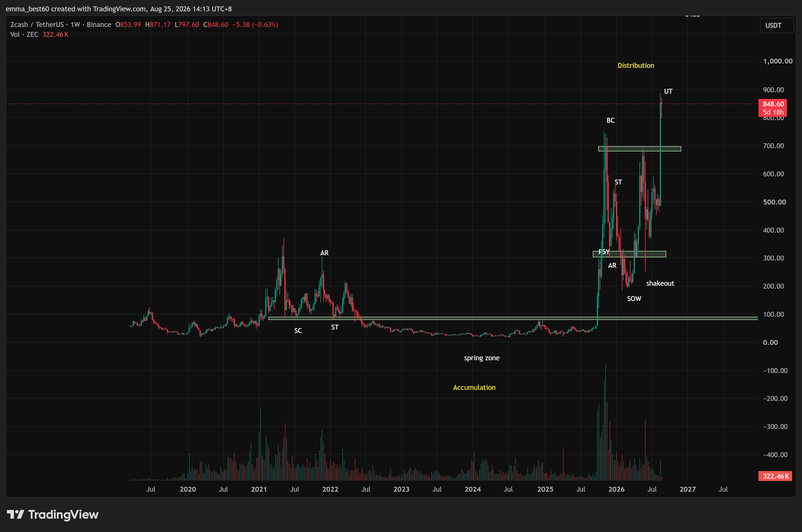Viewport: 802px width, 532px height.
Task: Click the −300.00 price axis label
Action: tap(776, 427)
